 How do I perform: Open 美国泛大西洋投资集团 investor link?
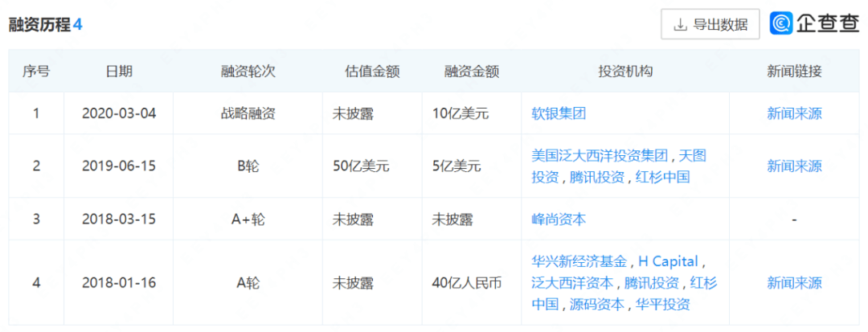[600, 155]
